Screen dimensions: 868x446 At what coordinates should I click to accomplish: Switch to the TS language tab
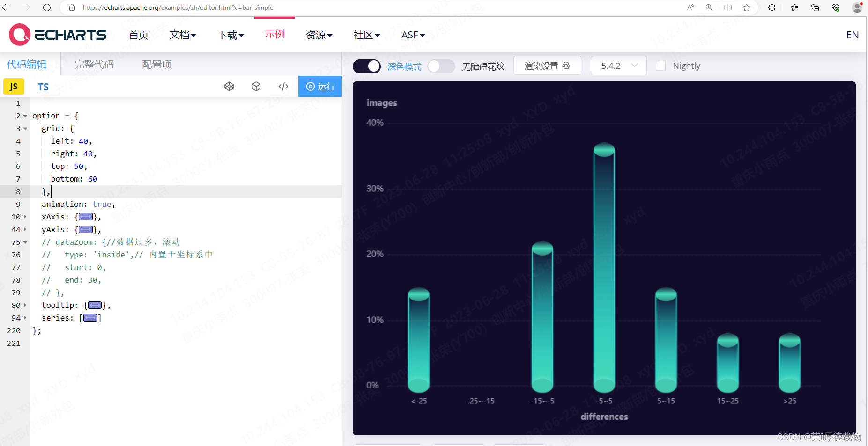[43, 87]
